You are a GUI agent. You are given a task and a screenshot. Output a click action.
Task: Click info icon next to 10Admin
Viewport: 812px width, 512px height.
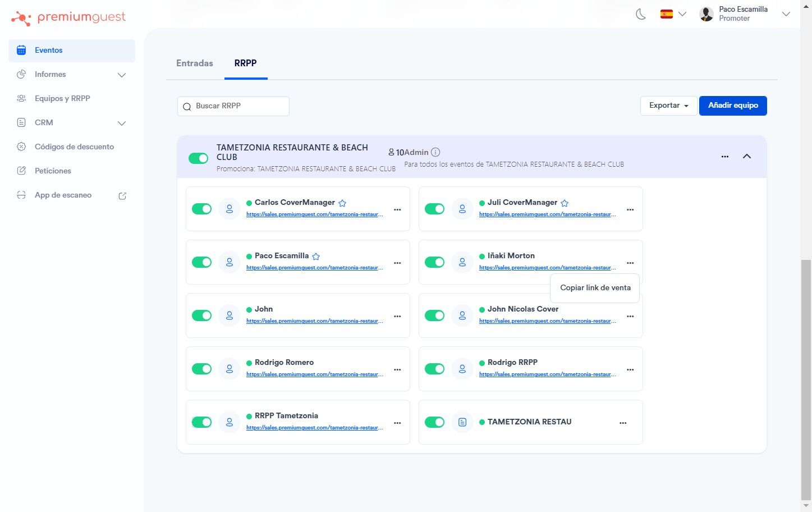point(435,152)
